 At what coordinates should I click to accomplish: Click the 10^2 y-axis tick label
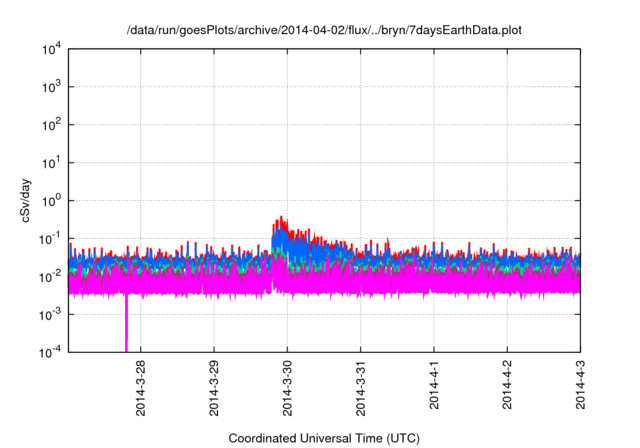[51, 125]
